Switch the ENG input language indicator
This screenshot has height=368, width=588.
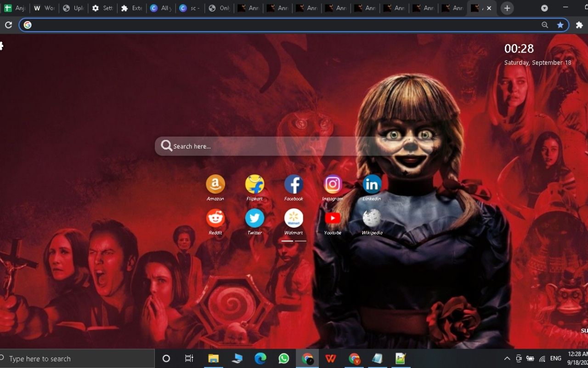point(556,358)
